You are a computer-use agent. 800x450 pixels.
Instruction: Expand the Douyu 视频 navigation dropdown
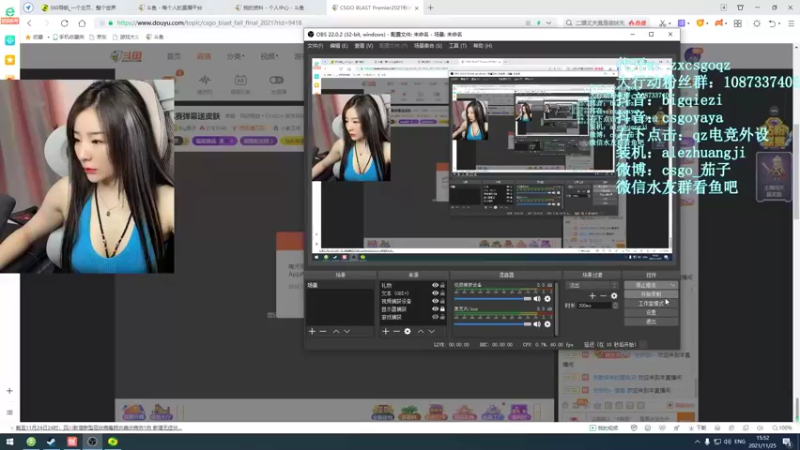[x=269, y=56]
